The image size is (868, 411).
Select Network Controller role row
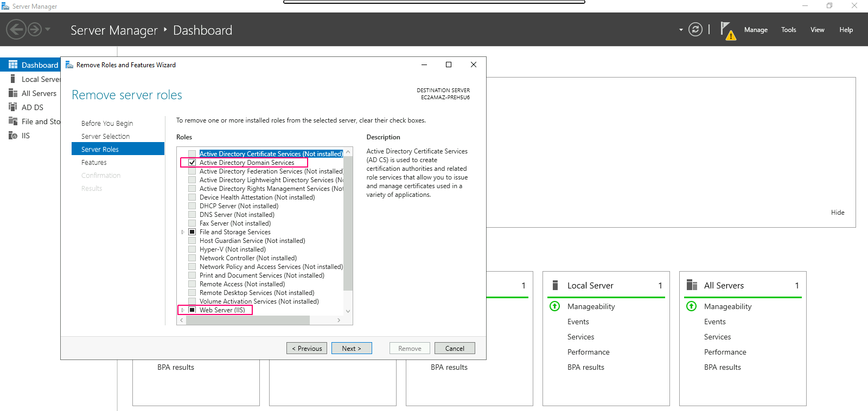pos(248,258)
